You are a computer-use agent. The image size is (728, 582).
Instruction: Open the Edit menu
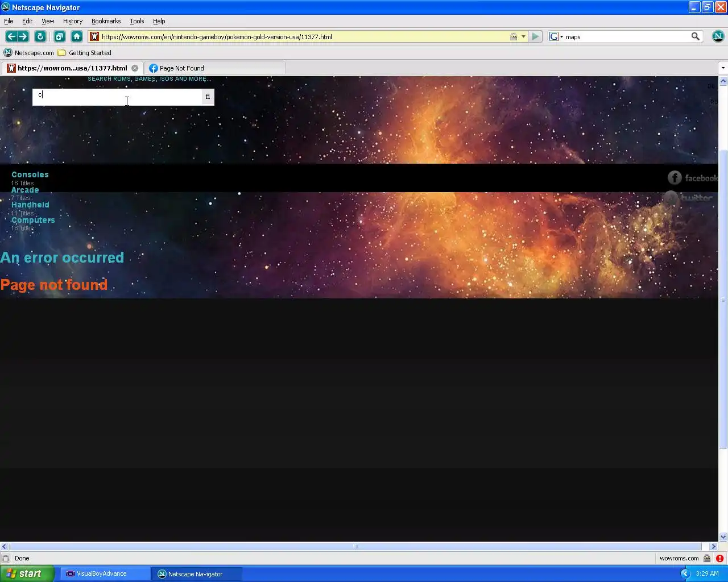click(27, 21)
